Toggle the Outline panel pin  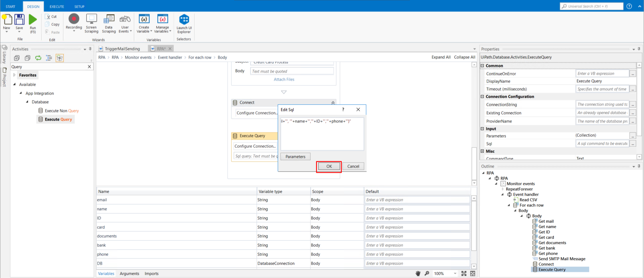click(639, 166)
